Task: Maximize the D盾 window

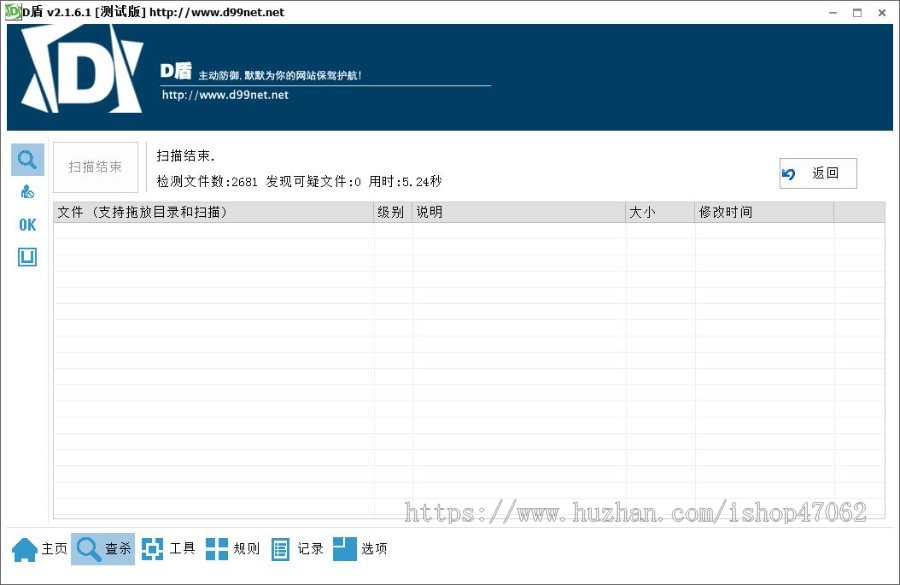Action: [858, 13]
